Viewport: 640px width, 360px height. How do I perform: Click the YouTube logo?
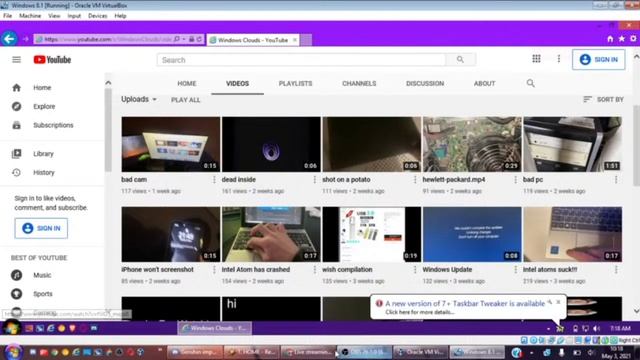pos(52,60)
